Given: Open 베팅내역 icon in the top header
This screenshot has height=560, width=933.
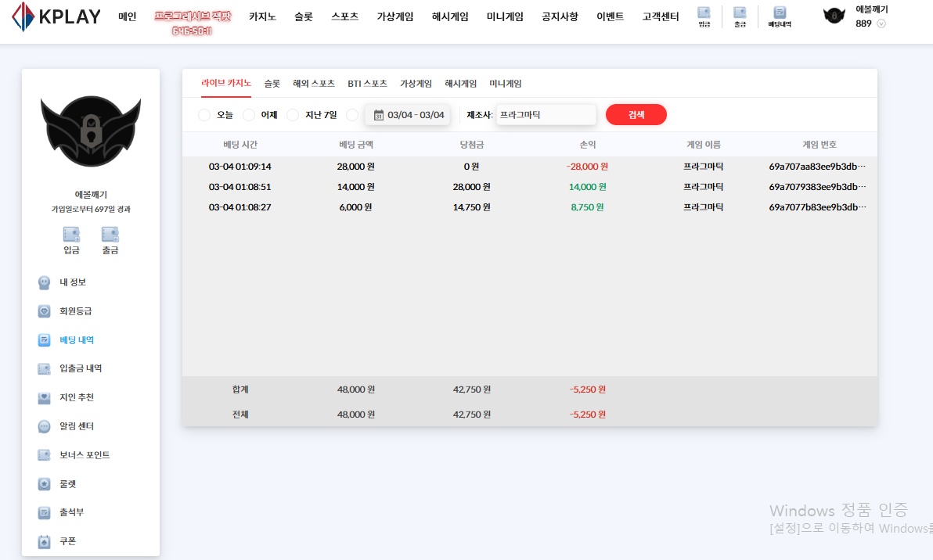Looking at the screenshot, I should coord(780,16).
